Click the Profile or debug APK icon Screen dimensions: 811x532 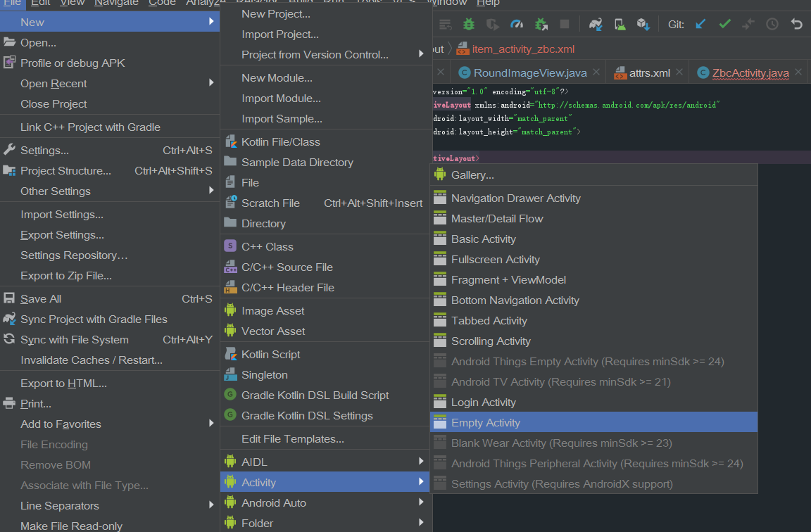(x=9, y=63)
